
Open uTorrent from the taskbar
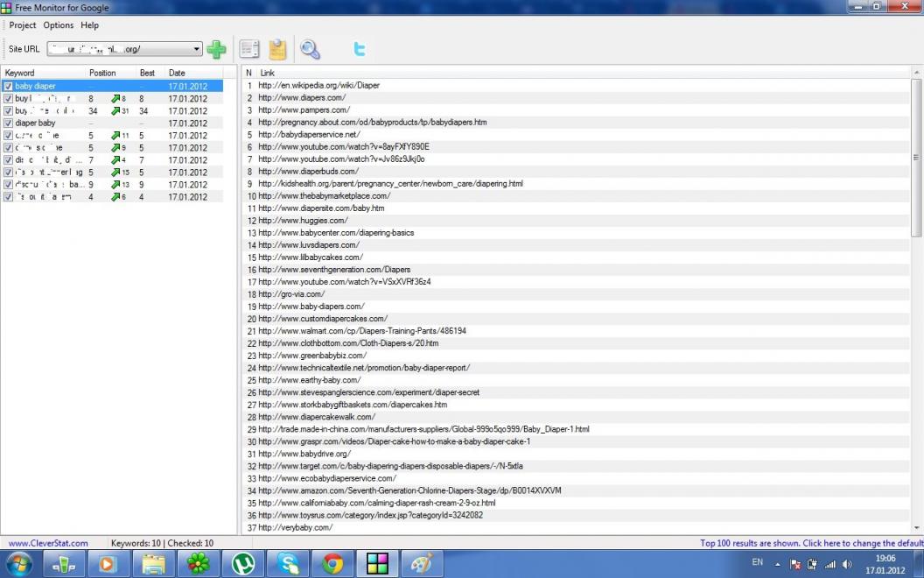coord(242,564)
